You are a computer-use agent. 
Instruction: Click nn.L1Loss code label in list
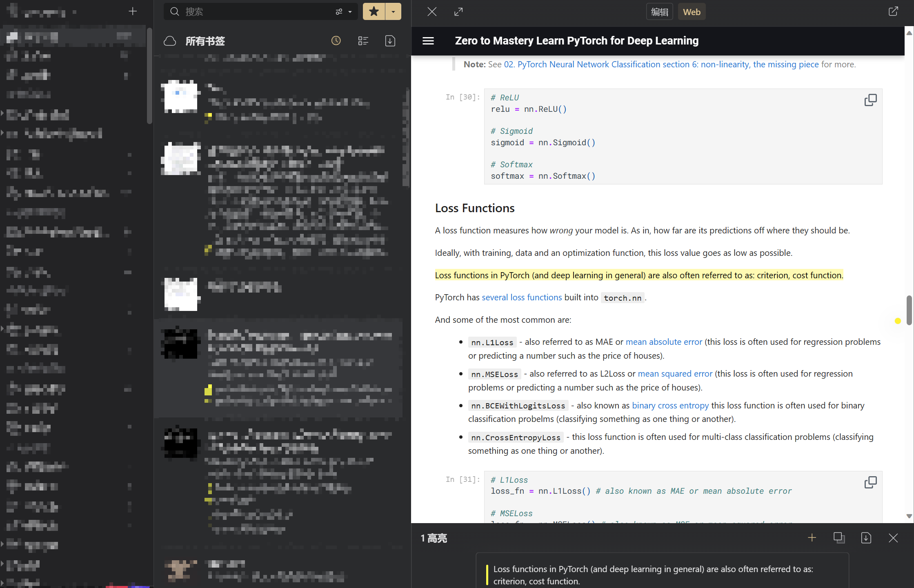point(492,342)
